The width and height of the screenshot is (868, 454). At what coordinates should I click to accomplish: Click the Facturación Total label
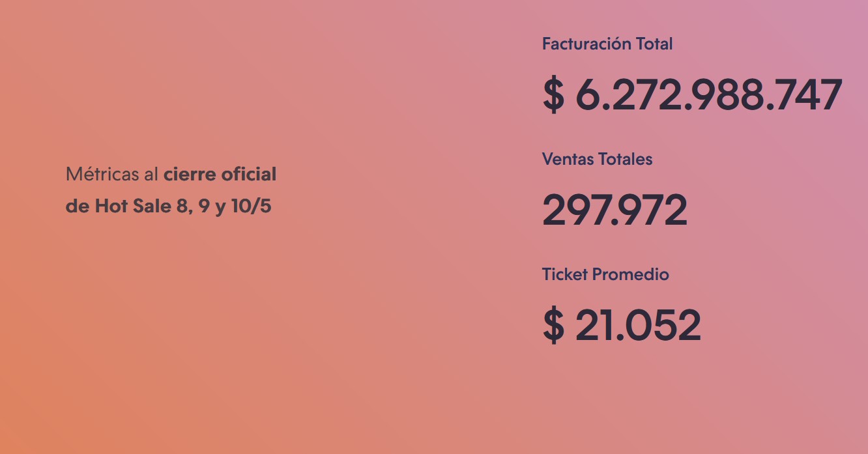pos(607,44)
